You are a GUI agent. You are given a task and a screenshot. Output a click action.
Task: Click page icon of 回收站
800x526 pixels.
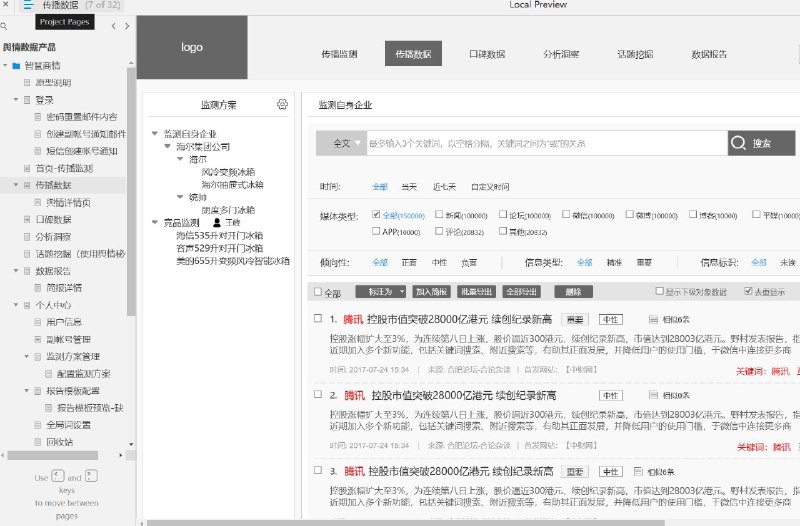click(38, 442)
